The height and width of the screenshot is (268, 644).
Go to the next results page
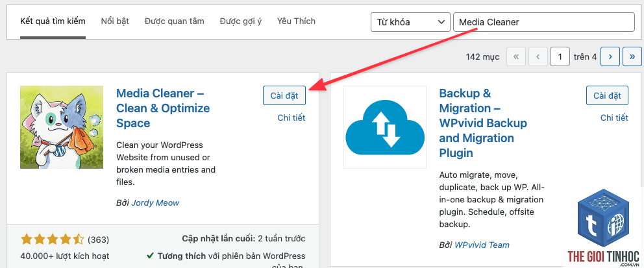click(x=610, y=56)
